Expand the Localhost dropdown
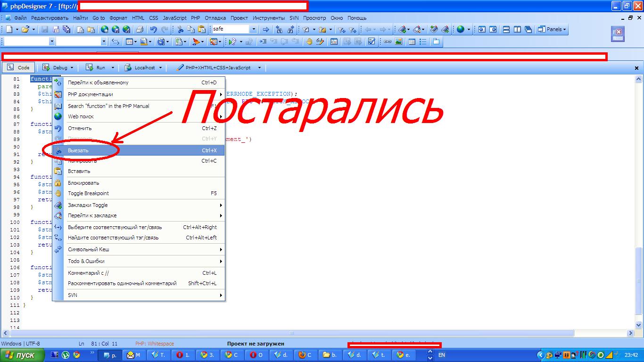This screenshot has width=644, height=362. pyautogui.click(x=160, y=67)
